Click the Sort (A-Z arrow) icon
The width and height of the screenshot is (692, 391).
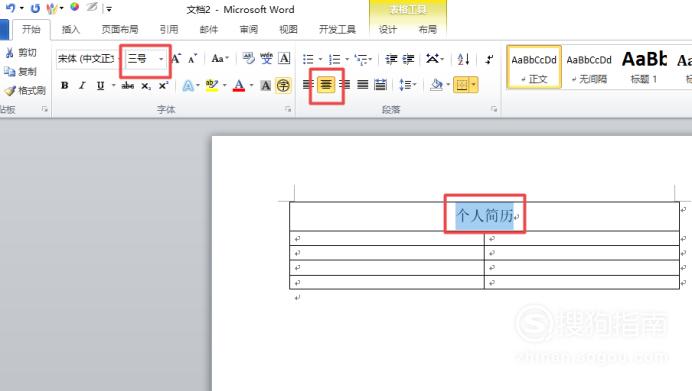463,59
